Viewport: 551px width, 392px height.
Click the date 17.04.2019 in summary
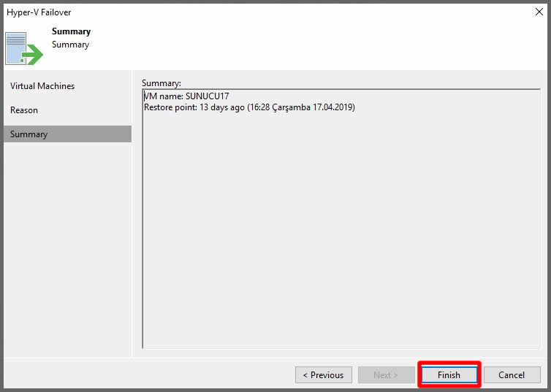pos(332,107)
